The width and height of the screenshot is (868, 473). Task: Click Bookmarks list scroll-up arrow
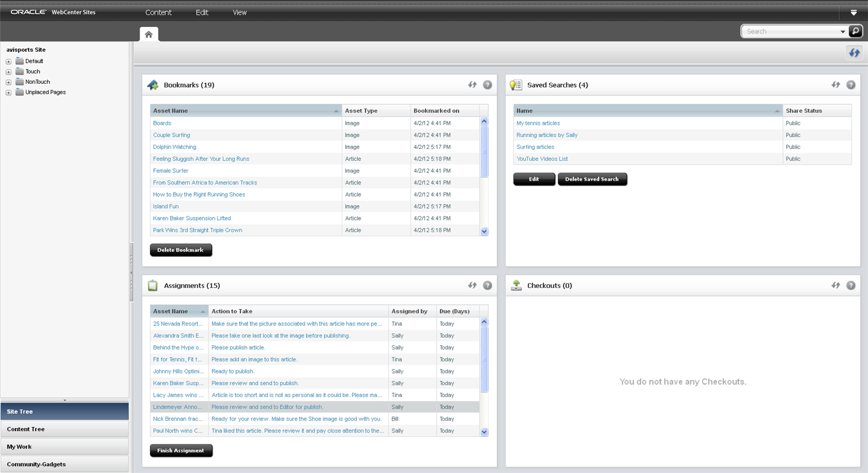[484, 121]
